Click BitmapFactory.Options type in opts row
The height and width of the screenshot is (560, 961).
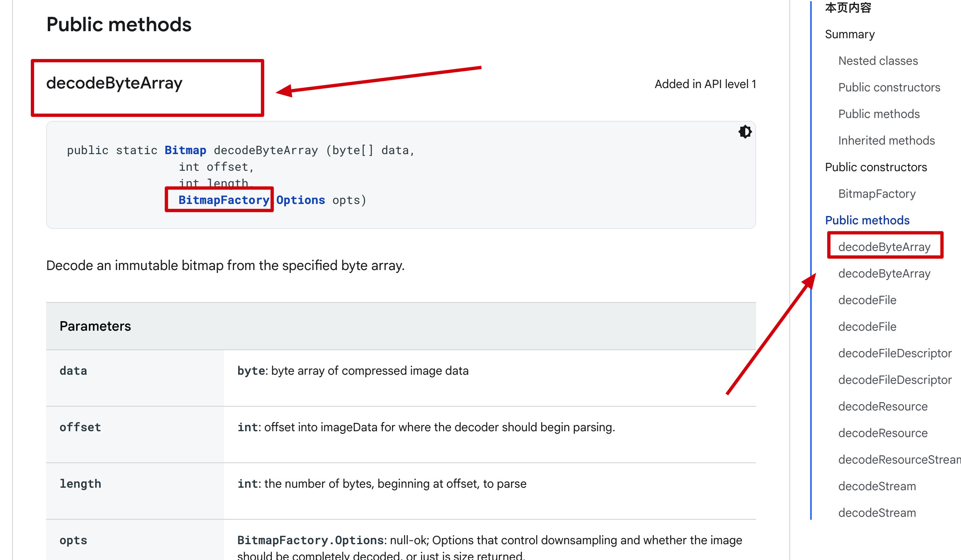(x=310, y=540)
